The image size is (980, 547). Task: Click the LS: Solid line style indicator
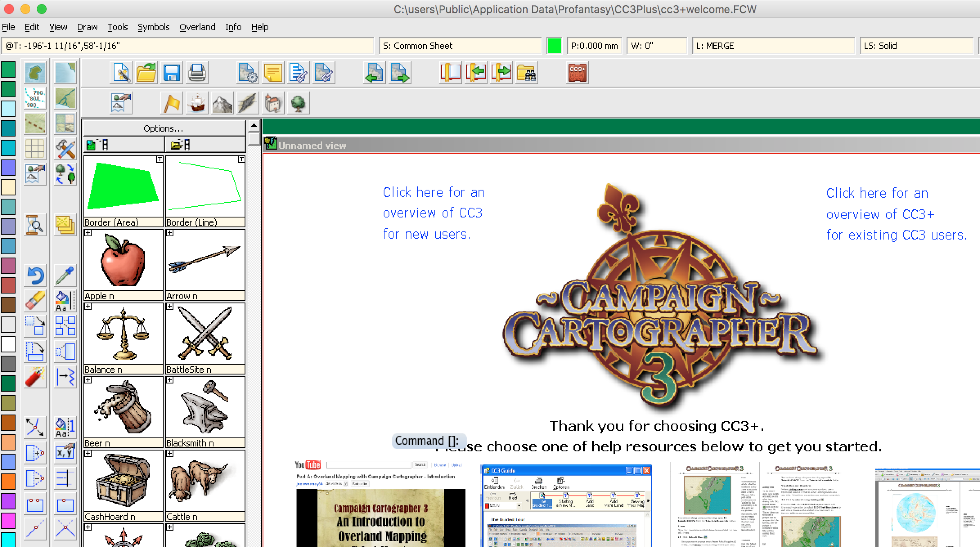(916, 46)
